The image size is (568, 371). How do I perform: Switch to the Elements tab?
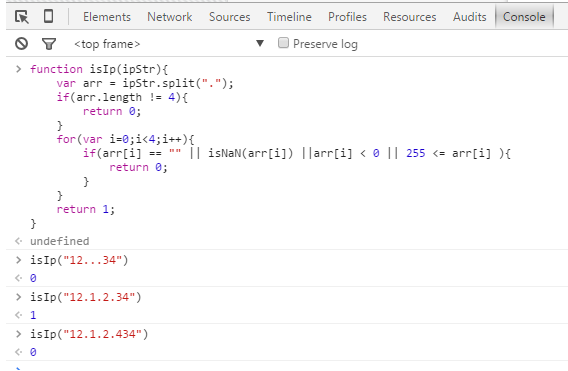[x=107, y=17]
